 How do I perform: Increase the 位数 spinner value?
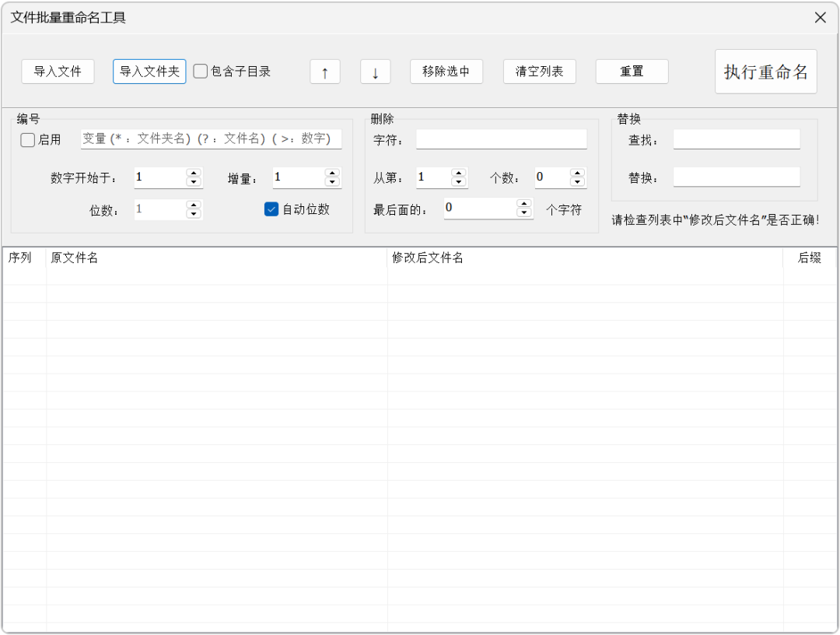tap(194, 205)
